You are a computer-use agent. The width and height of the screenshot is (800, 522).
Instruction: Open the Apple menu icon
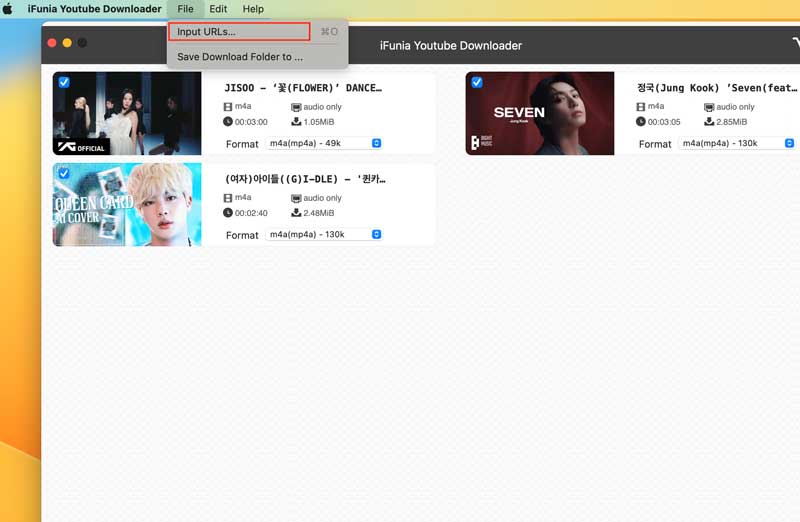(x=9, y=9)
